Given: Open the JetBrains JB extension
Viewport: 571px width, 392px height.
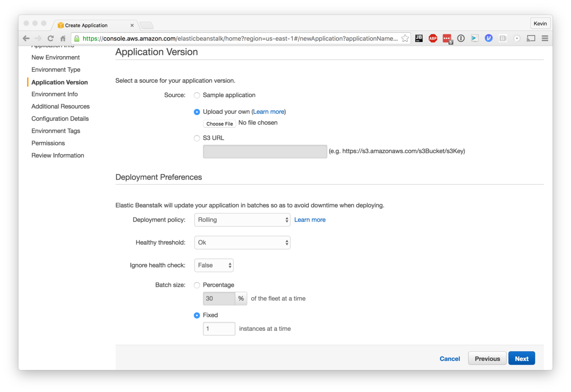Looking at the screenshot, I should 419,38.
